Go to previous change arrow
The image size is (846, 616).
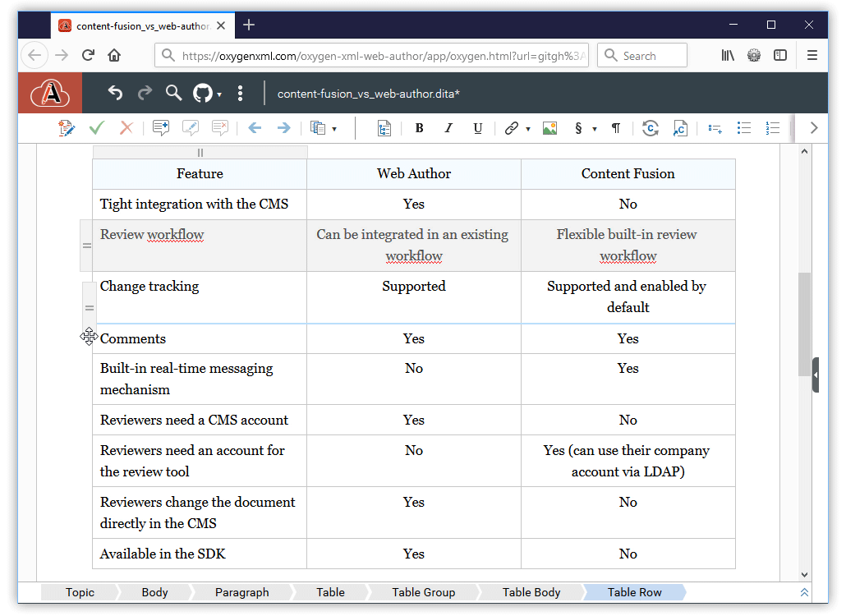(x=255, y=128)
